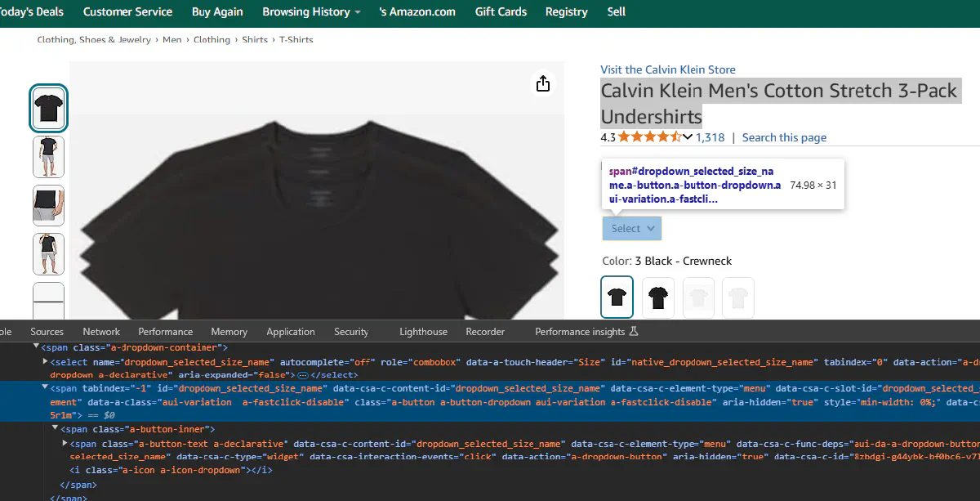Image resolution: width=980 pixels, height=501 pixels.
Task: Open 's Amazon.com navigation link
Action: (x=418, y=11)
